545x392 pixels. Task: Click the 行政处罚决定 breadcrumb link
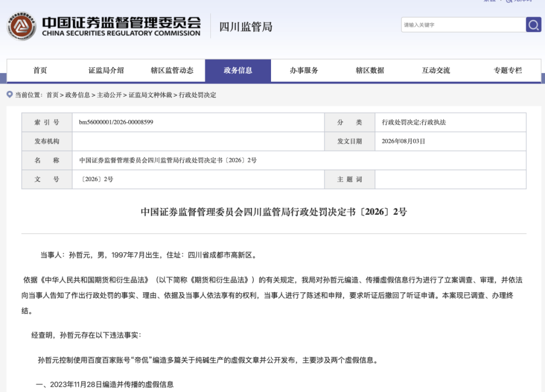coord(197,95)
